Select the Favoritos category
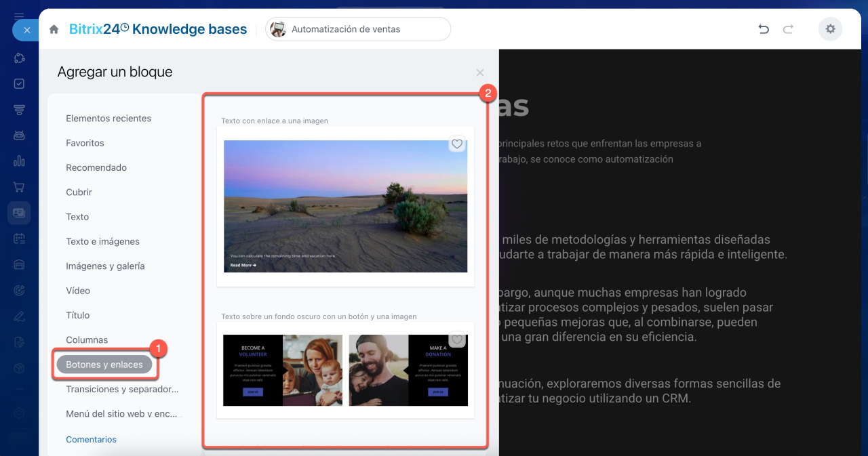868x456 pixels. [x=85, y=143]
